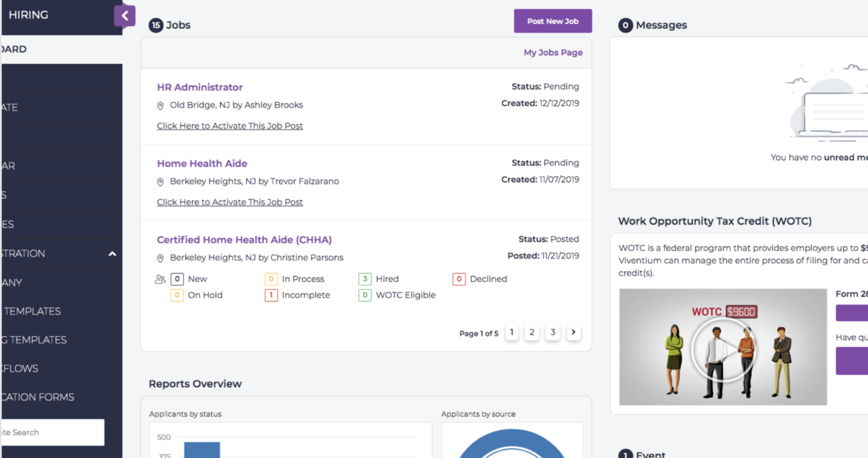868x458 pixels.
Task: Click the Incomplete label
Action: [306, 295]
